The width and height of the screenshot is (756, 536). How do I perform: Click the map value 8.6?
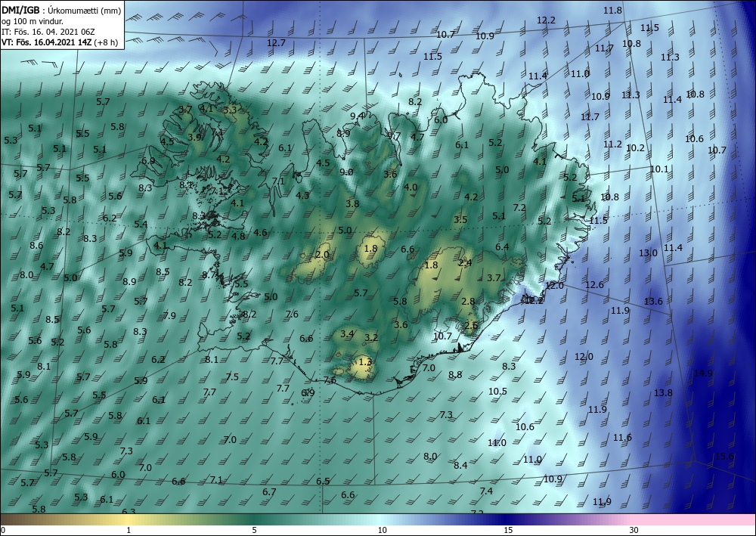click(36, 245)
